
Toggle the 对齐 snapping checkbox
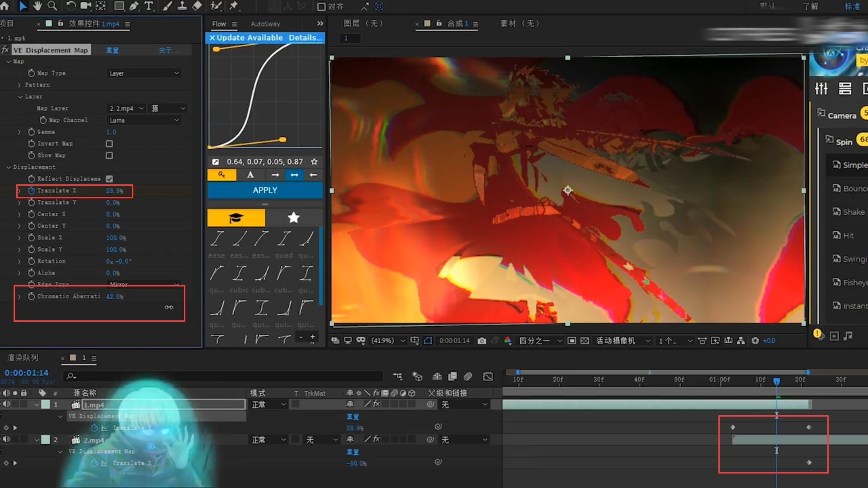pyautogui.click(x=321, y=6)
